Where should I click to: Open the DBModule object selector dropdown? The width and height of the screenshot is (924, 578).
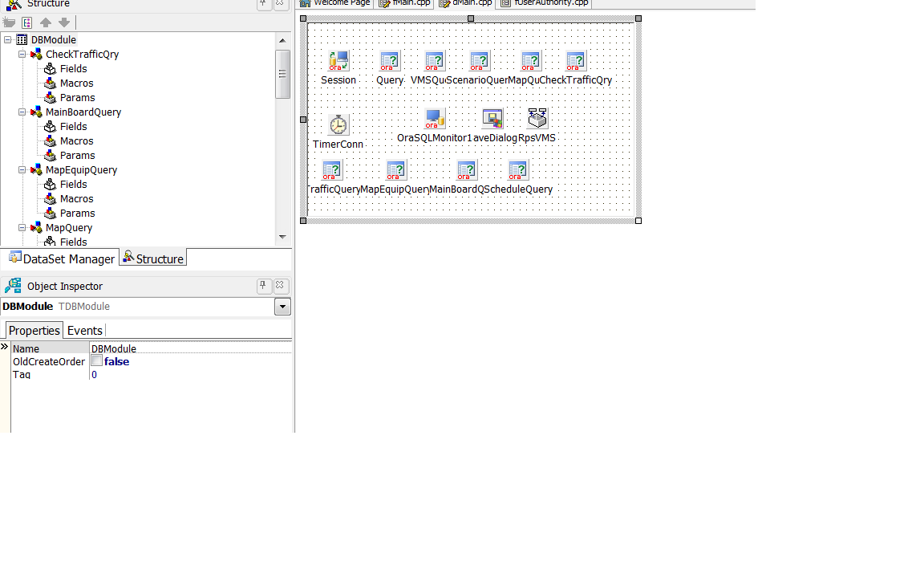coord(282,307)
